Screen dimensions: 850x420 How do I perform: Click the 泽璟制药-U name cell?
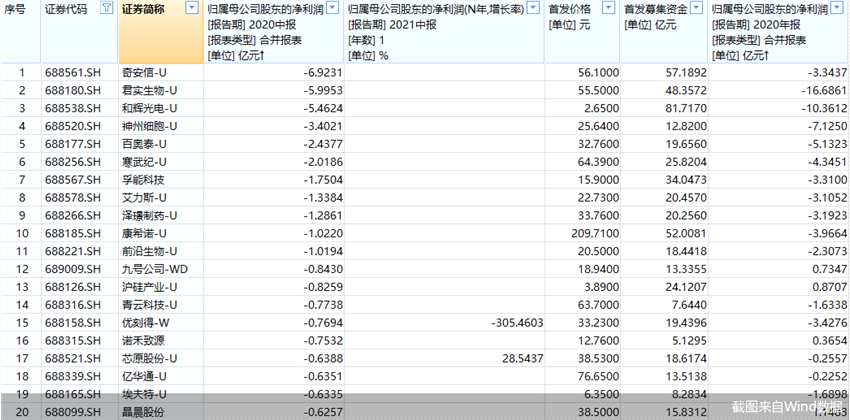150,216
